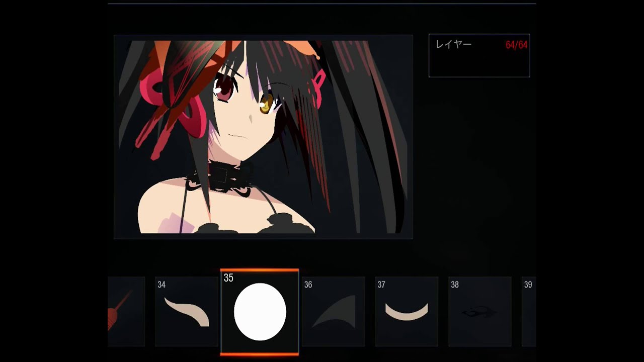
Task: Select layer 34 curved beige swoosh
Action: (x=187, y=311)
